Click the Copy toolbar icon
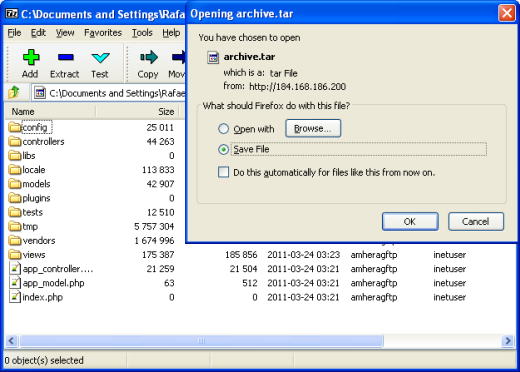Viewport: 520px width, 372px height. (x=149, y=57)
